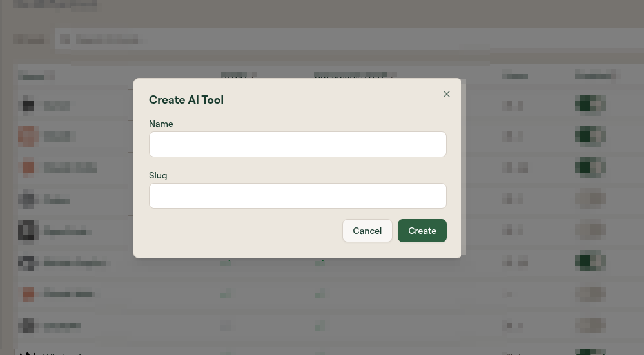Click the Cancel button
644x355 pixels.
pyautogui.click(x=367, y=231)
